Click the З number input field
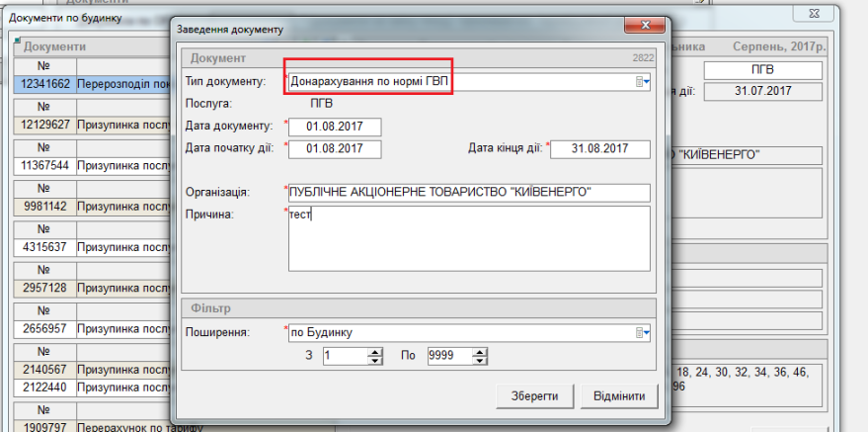868x432 pixels. 344,355
